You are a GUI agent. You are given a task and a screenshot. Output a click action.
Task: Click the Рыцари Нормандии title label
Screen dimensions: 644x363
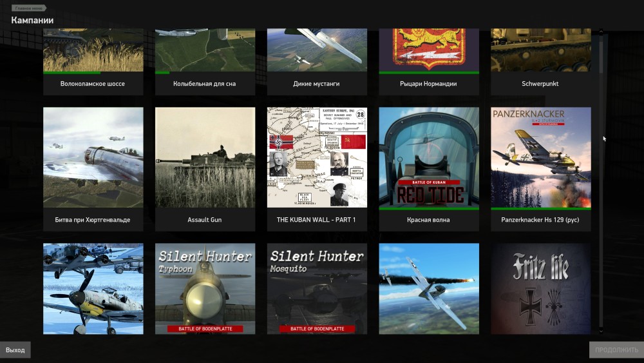click(x=428, y=84)
